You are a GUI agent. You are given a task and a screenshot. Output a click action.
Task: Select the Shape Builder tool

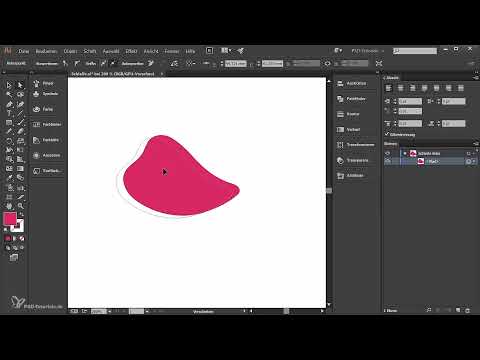pos(9,159)
